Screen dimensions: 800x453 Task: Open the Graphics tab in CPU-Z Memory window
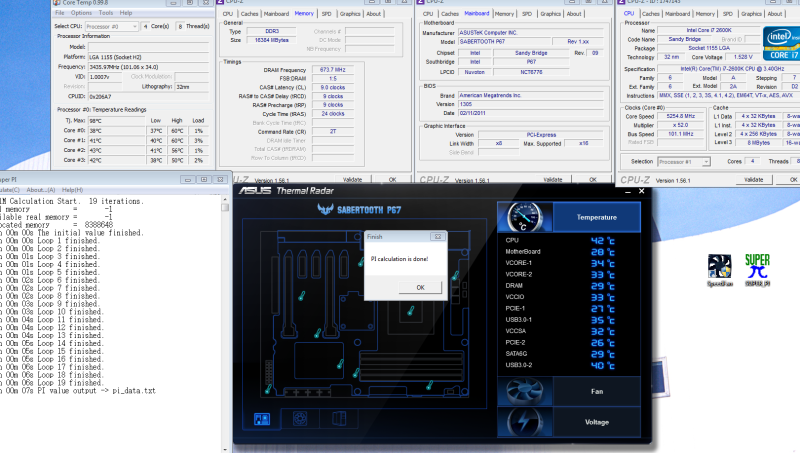pyautogui.click(x=350, y=14)
